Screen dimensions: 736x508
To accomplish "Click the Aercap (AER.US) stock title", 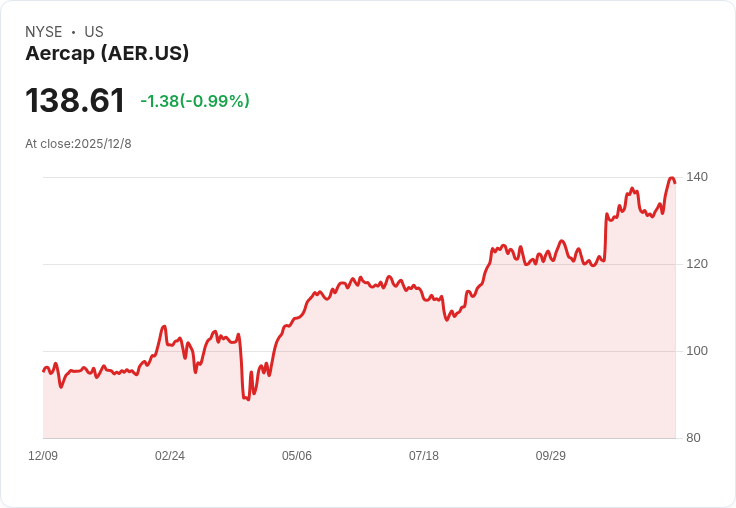I will point(107,54).
